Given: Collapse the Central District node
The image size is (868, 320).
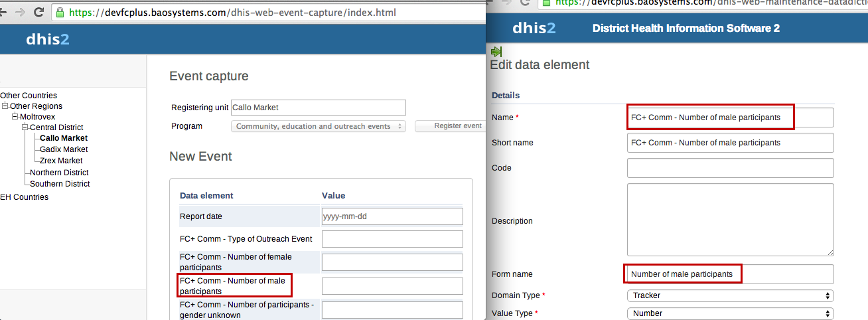Looking at the screenshot, I should (25, 127).
